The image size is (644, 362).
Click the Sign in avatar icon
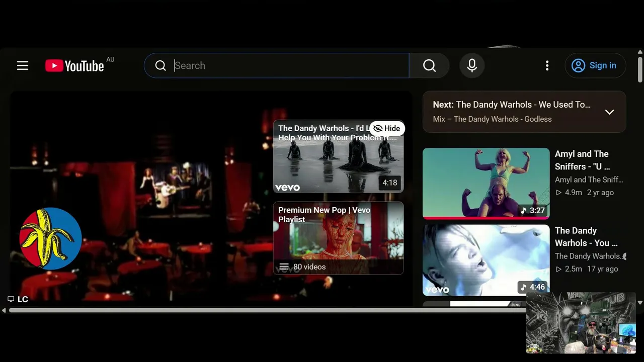coord(578,66)
